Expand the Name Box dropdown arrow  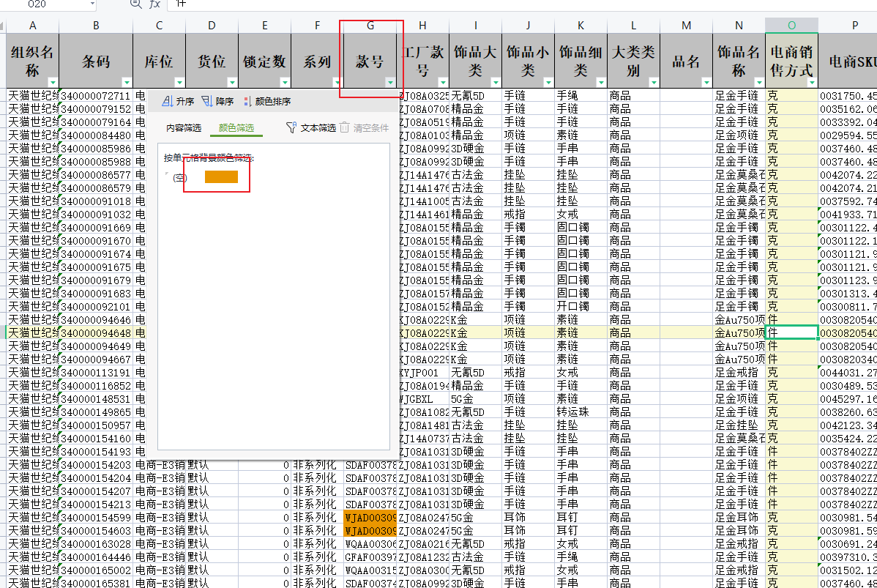click(91, 4)
